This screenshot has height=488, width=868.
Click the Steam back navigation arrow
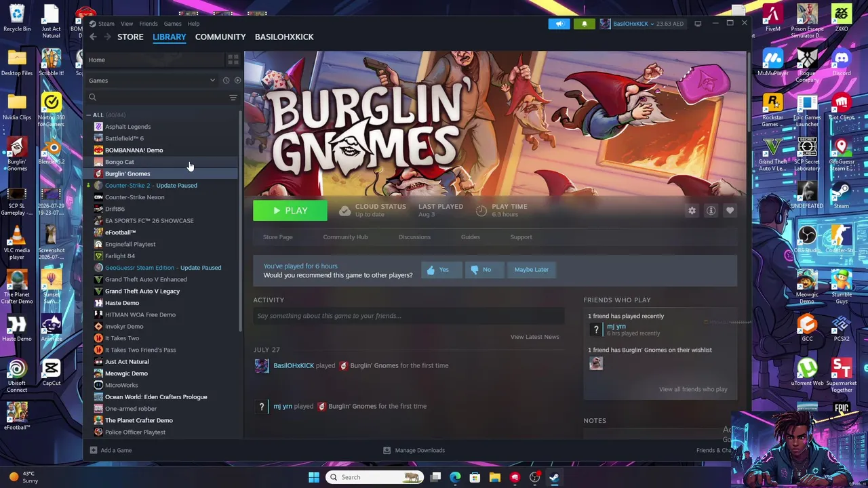(x=93, y=37)
